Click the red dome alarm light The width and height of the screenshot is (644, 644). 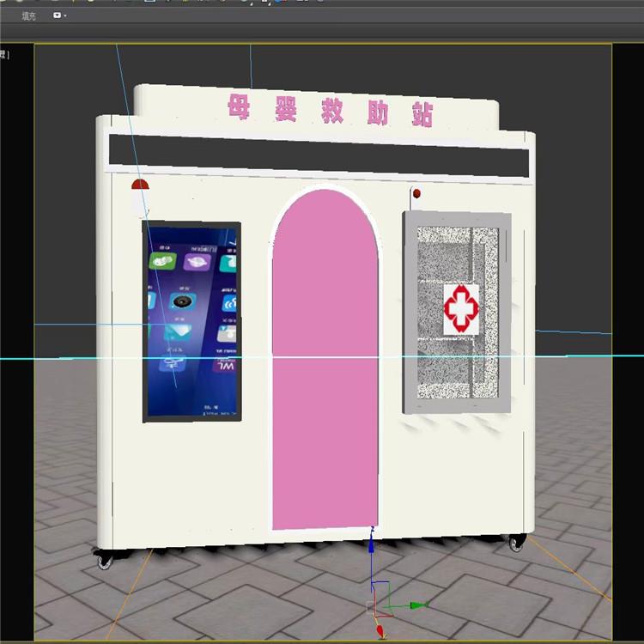(140, 185)
